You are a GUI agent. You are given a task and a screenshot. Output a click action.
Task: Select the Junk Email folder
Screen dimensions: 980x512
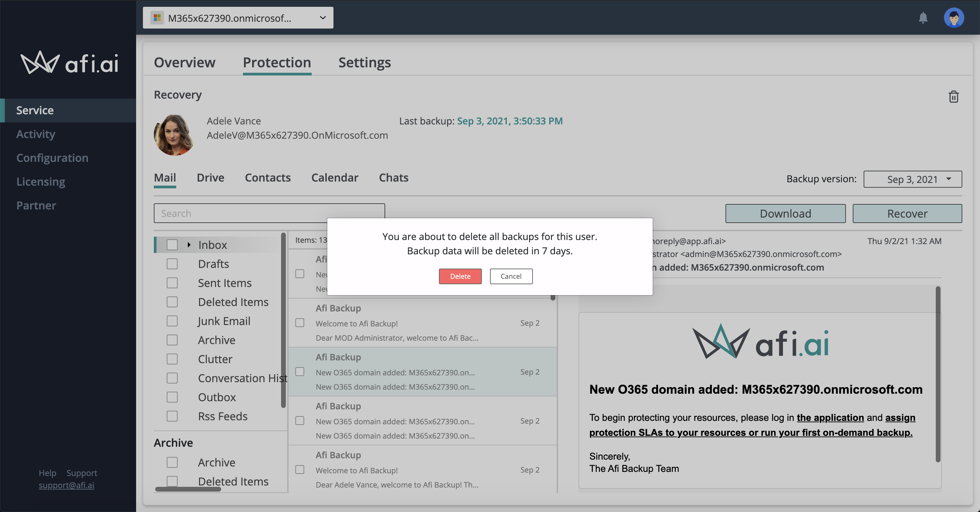point(224,321)
